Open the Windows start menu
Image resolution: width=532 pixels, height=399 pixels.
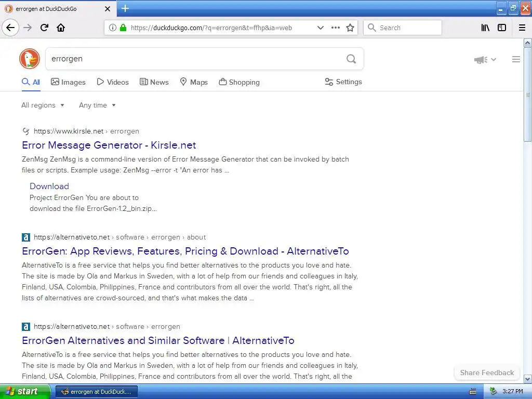(25, 392)
